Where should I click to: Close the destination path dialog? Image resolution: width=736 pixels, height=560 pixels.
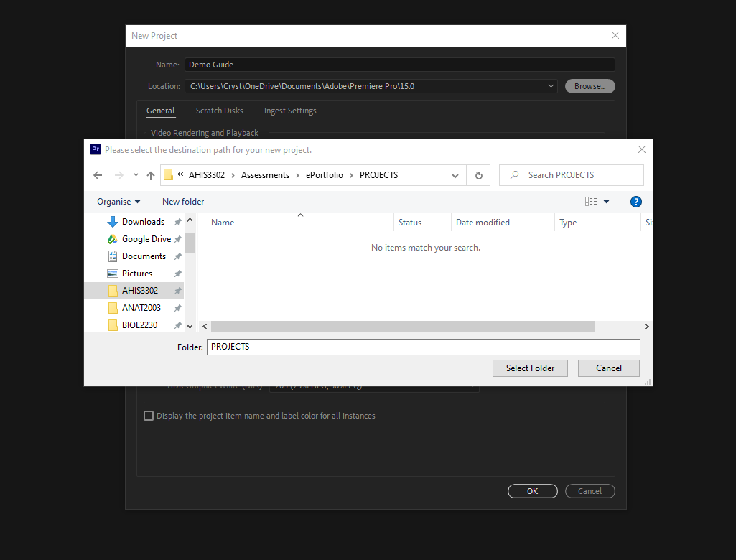point(642,149)
